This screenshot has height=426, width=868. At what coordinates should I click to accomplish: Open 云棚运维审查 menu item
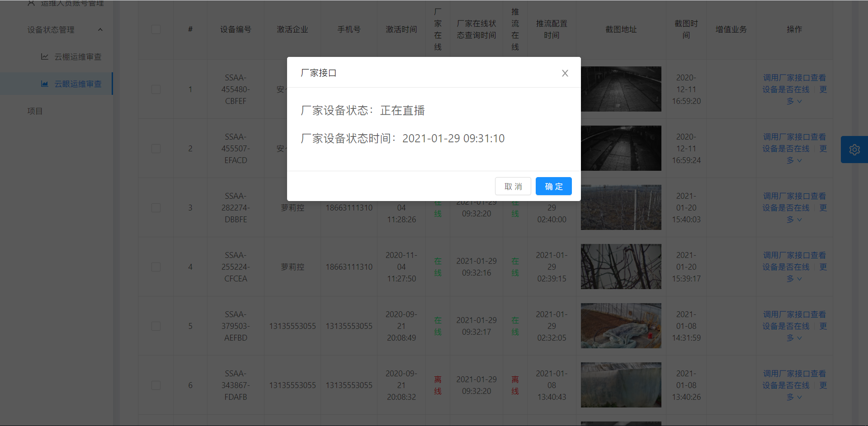coord(57,56)
